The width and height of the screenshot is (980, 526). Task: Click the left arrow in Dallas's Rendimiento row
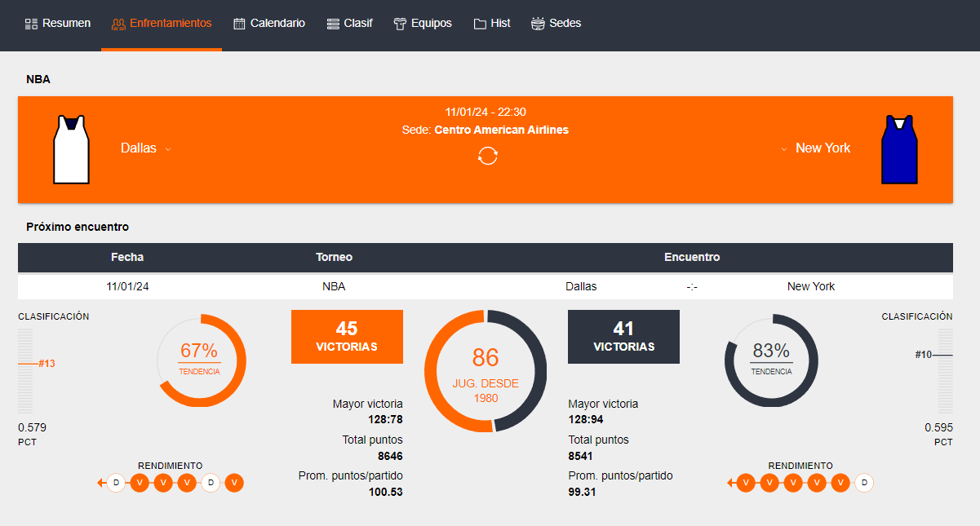coord(101,483)
